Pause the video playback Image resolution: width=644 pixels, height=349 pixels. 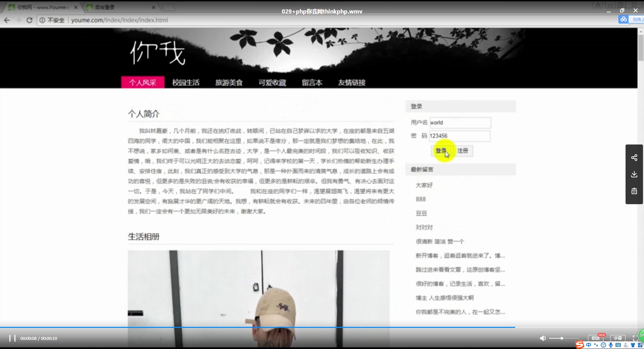tap(12, 338)
